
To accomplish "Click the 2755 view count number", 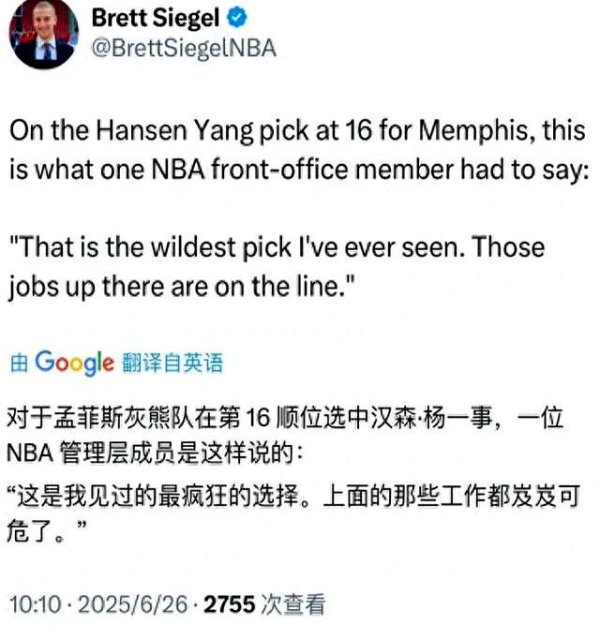I will (229, 604).
